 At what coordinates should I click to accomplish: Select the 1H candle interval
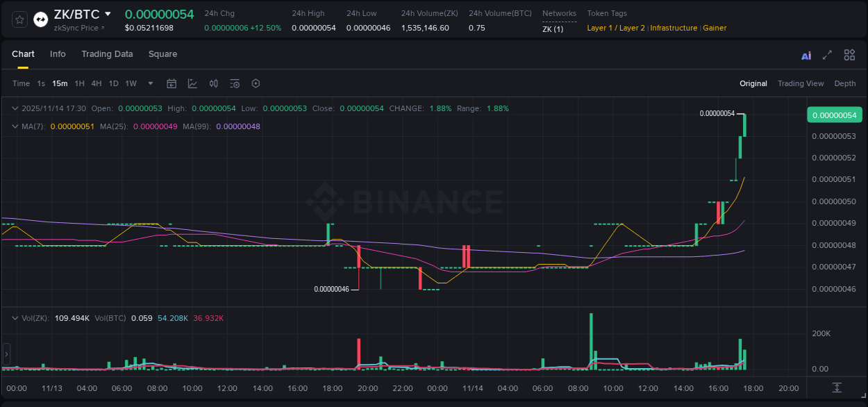click(79, 83)
